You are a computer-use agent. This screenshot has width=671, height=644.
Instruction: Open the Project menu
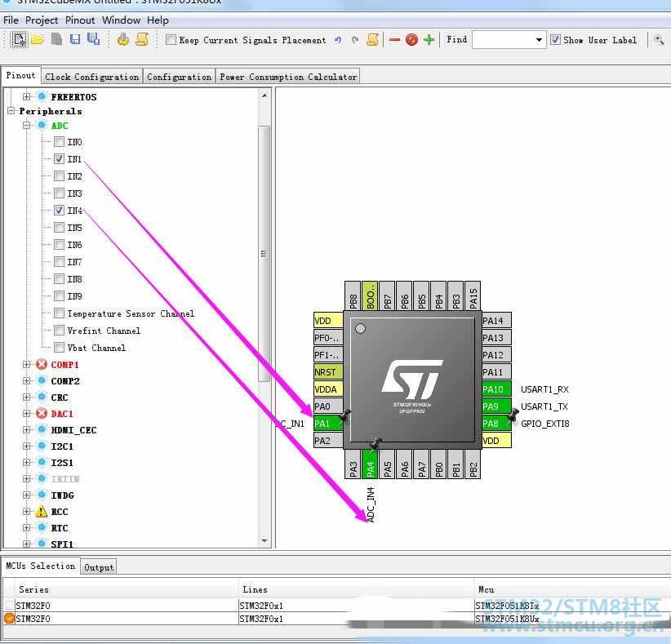[42, 20]
